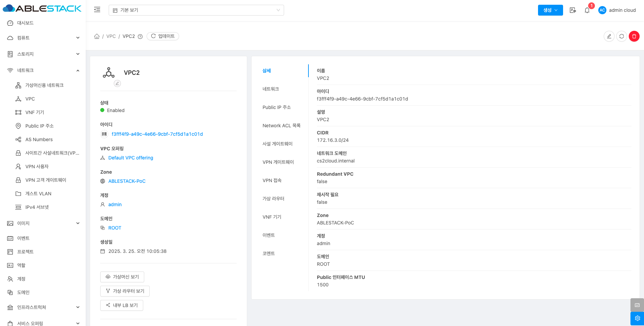Click the restart VPC circular arrows icon
The width and height of the screenshot is (644, 326).
coord(621,36)
